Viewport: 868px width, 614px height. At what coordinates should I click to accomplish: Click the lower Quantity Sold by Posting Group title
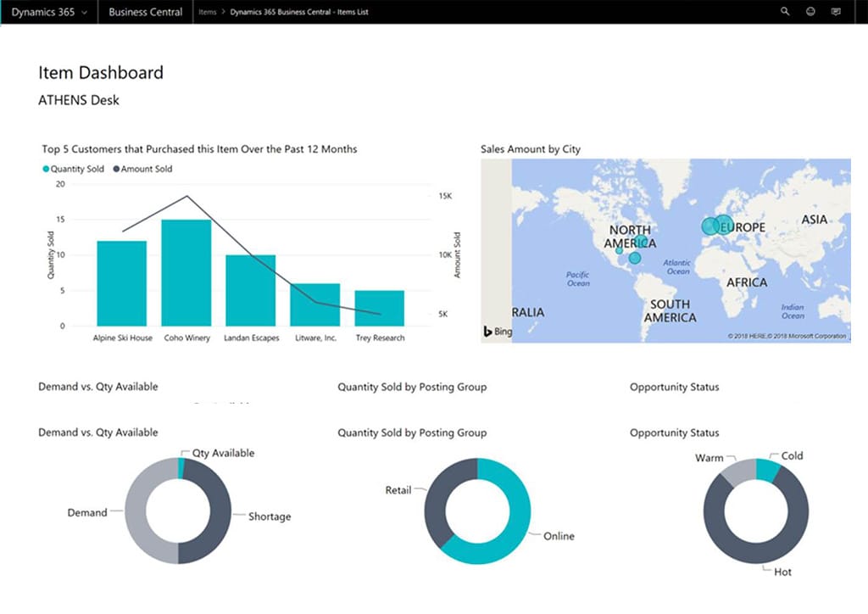coord(412,433)
